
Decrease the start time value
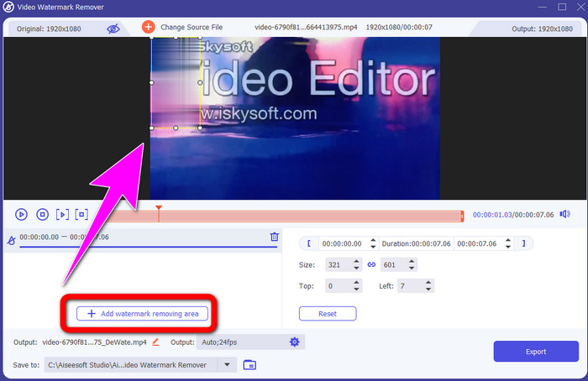(373, 247)
